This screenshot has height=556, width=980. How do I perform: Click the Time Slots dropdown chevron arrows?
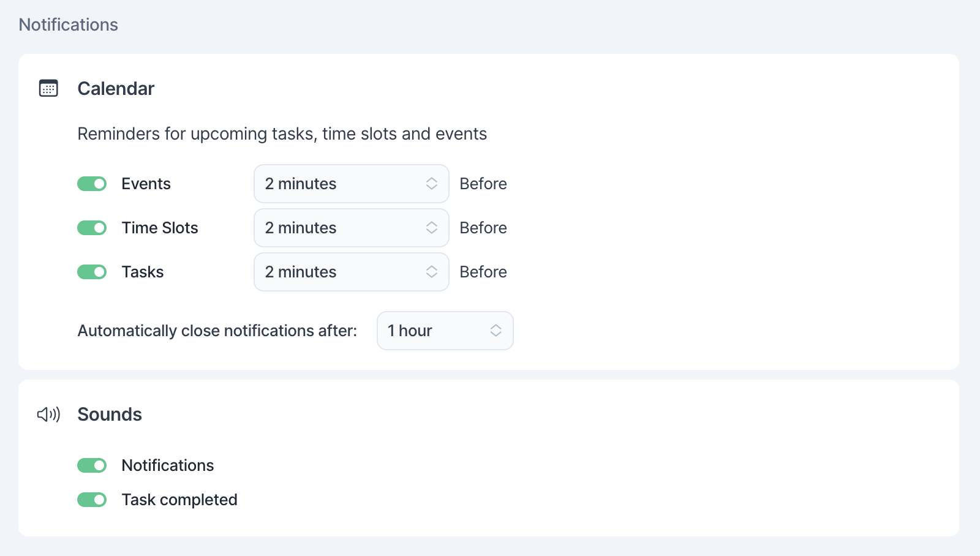pyautogui.click(x=432, y=228)
